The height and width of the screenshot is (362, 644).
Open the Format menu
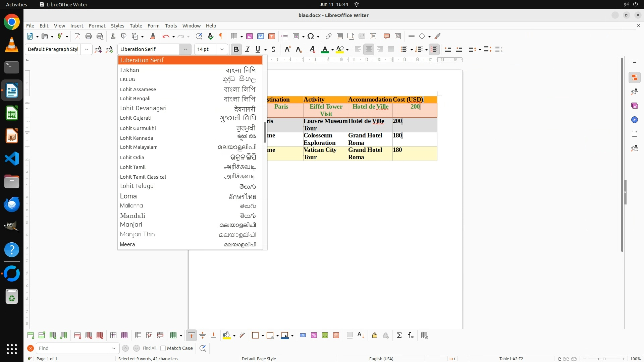pyautogui.click(x=97, y=25)
